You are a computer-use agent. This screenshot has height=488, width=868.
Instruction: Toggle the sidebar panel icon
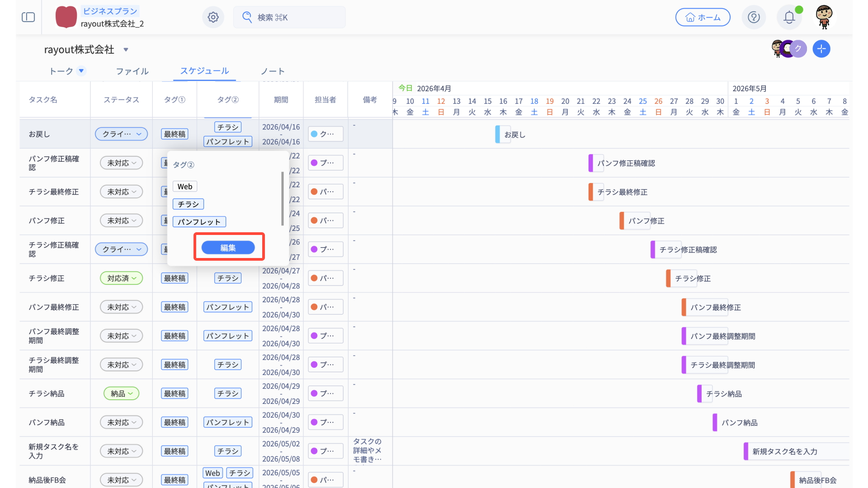pos(28,17)
